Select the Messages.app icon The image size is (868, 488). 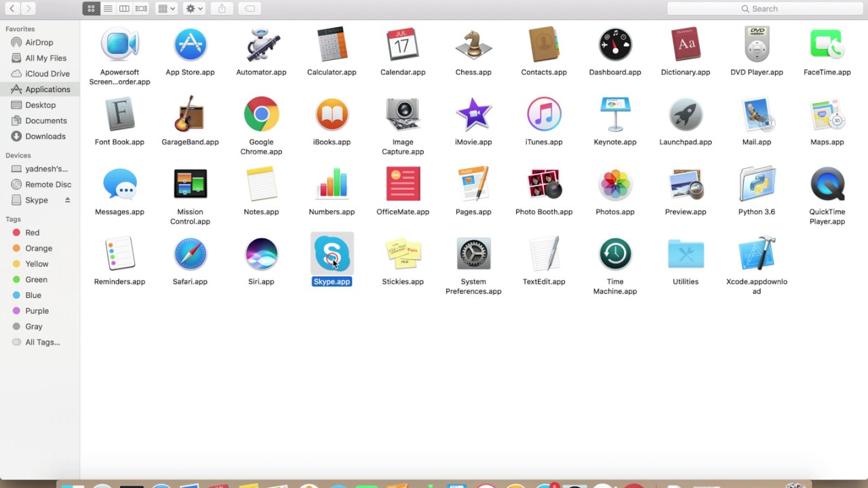pos(119,184)
